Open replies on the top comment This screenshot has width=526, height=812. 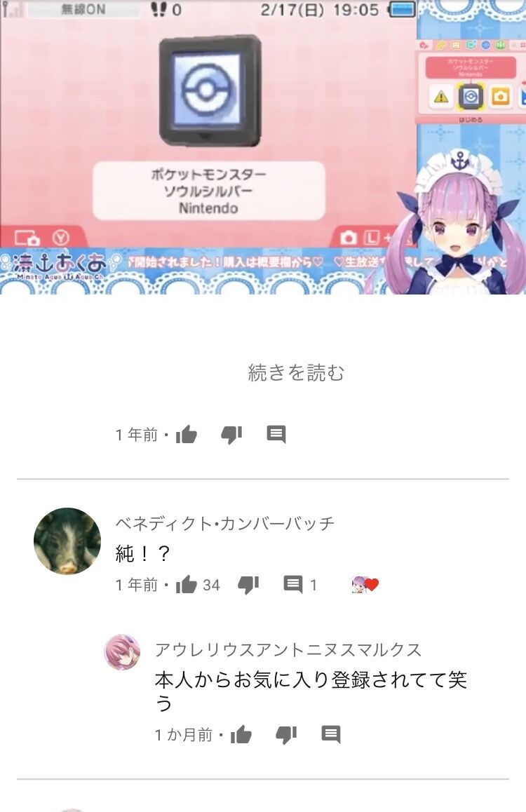pyautogui.click(x=276, y=435)
